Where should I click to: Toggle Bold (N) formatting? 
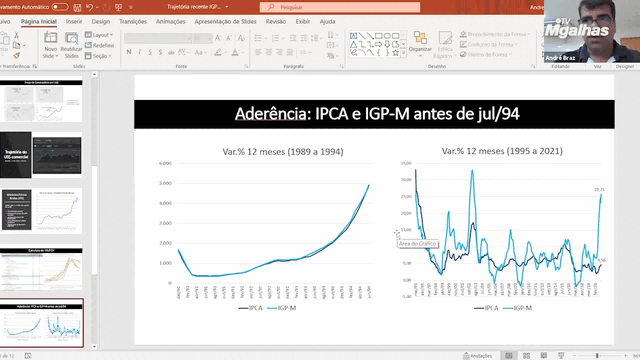click(129, 52)
